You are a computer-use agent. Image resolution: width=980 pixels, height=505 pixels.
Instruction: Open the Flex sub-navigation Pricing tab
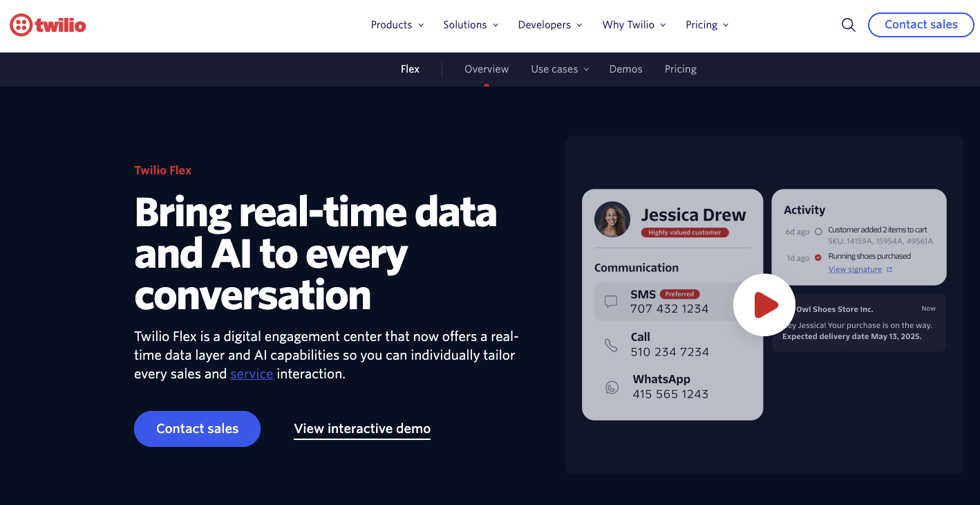point(680,69)
